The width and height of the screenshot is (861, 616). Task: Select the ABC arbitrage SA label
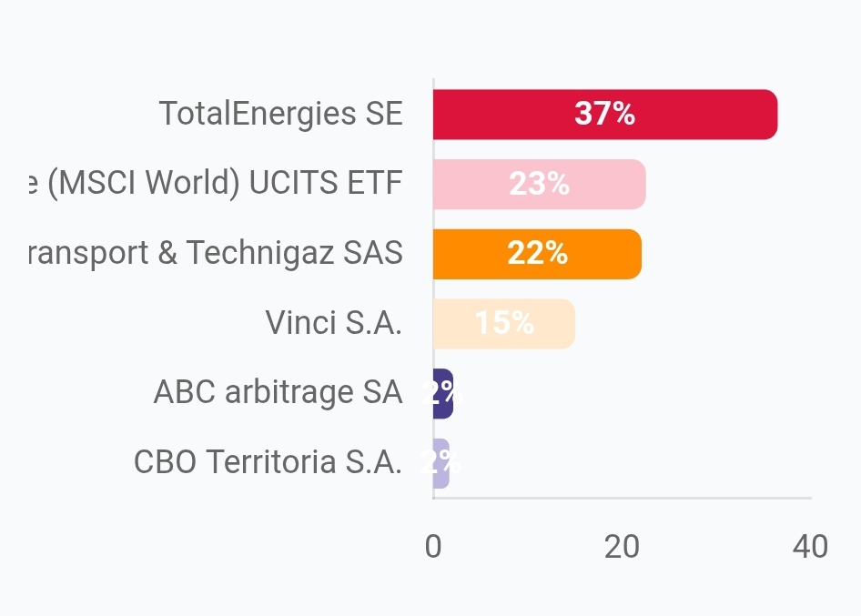click(278, 392)
